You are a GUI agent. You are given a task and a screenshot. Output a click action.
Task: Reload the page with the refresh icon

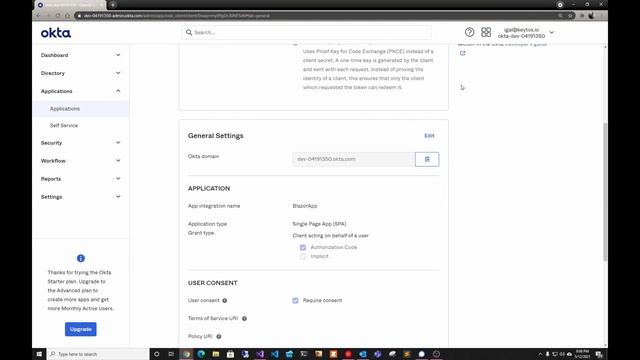tap(58, 16)
